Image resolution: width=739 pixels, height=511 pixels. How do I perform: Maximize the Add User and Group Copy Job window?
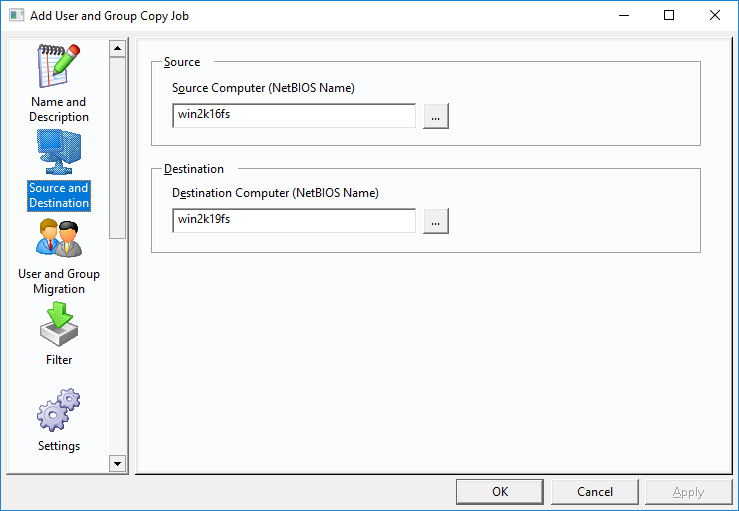(x=669, y=16)
